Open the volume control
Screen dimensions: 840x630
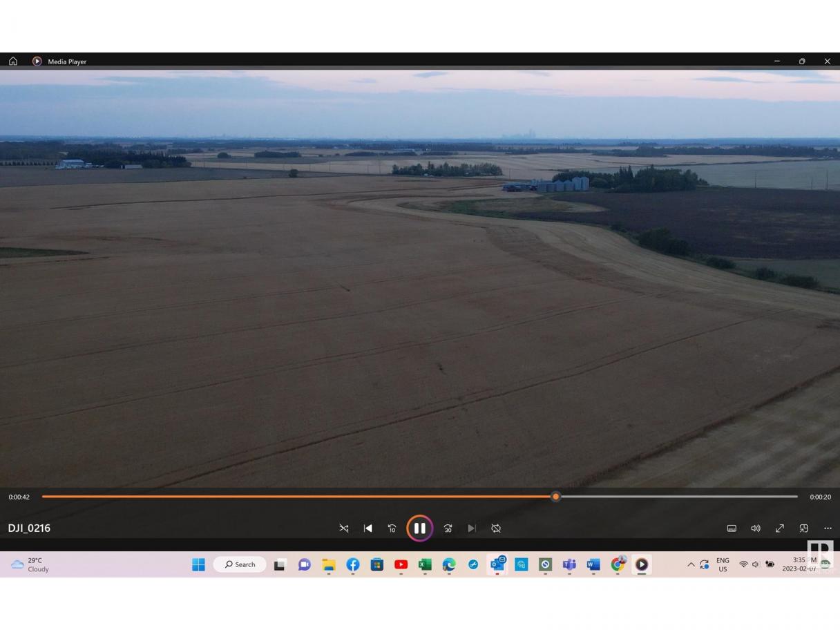coord(756,528)
